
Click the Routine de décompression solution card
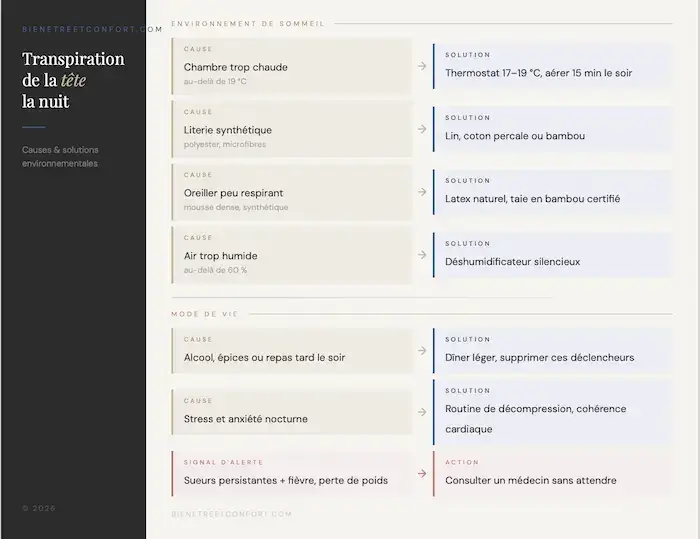(x=552, y=413)
